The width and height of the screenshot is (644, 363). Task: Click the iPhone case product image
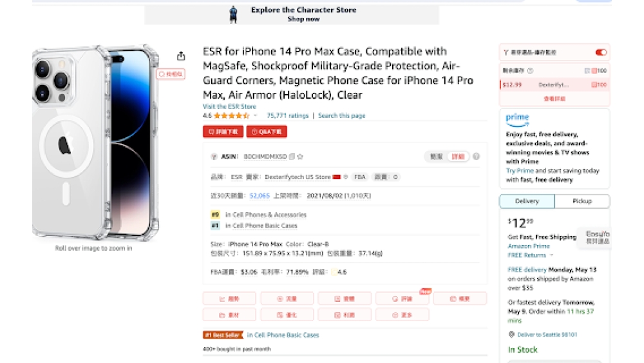[96, 142]
